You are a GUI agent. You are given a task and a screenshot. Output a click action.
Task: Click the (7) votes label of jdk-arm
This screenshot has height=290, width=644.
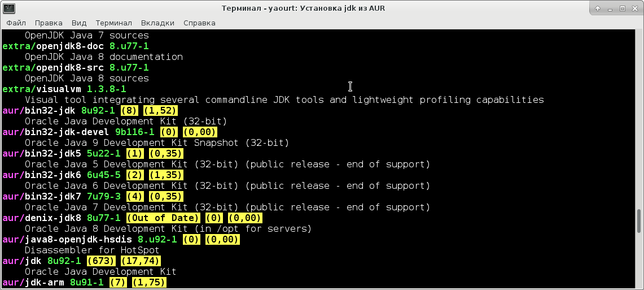click(x=118, y=282)
